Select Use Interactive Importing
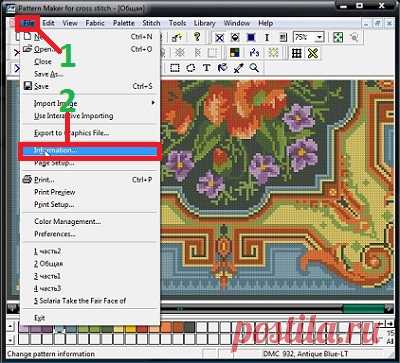This screenshot has width=400, height=363. pos(90,116)
